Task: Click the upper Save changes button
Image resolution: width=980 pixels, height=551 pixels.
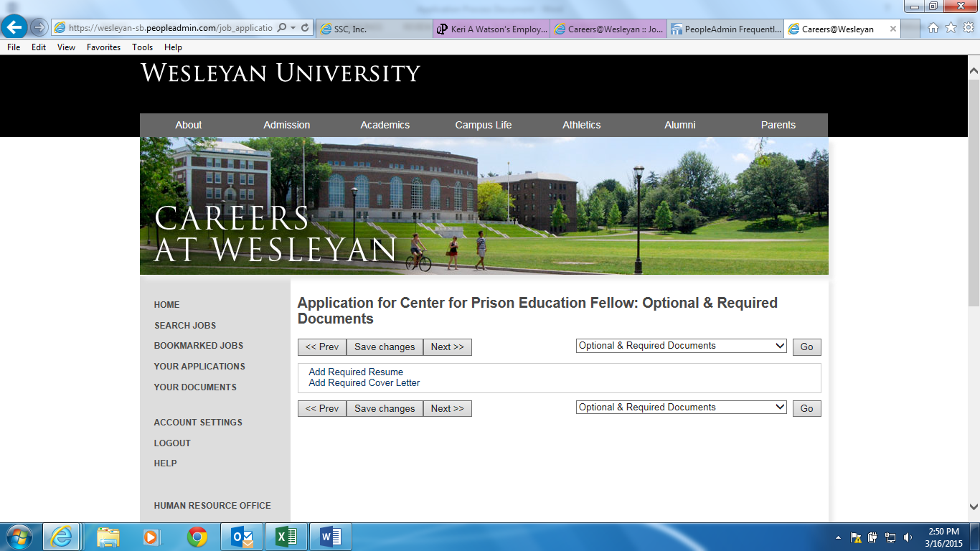Action: 385,347
